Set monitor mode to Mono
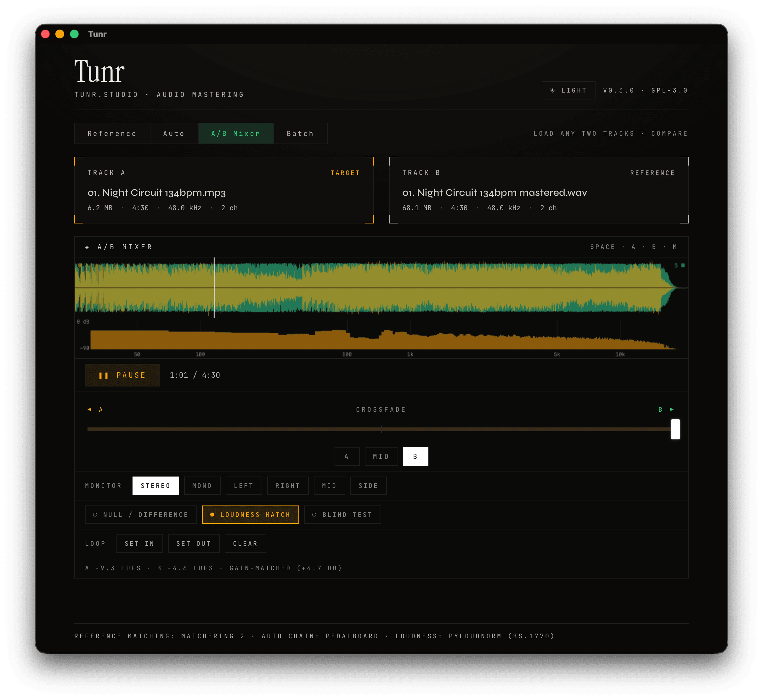 202,486
